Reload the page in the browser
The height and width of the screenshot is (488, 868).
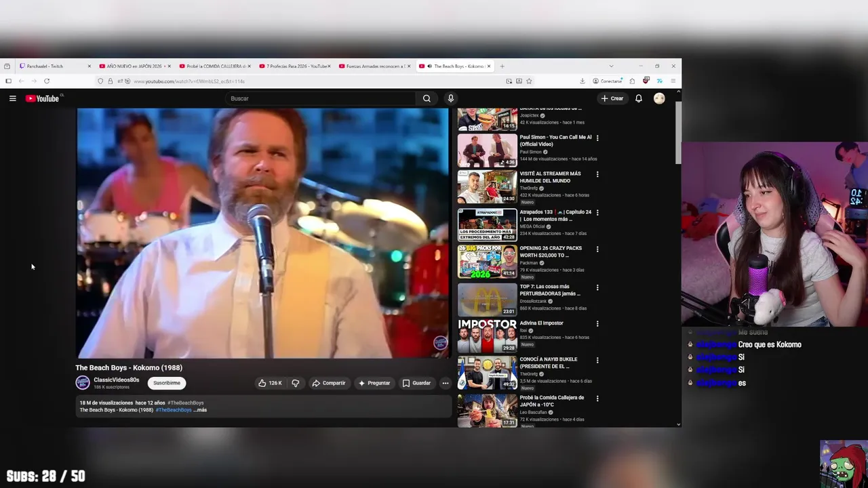click(47, 81)
